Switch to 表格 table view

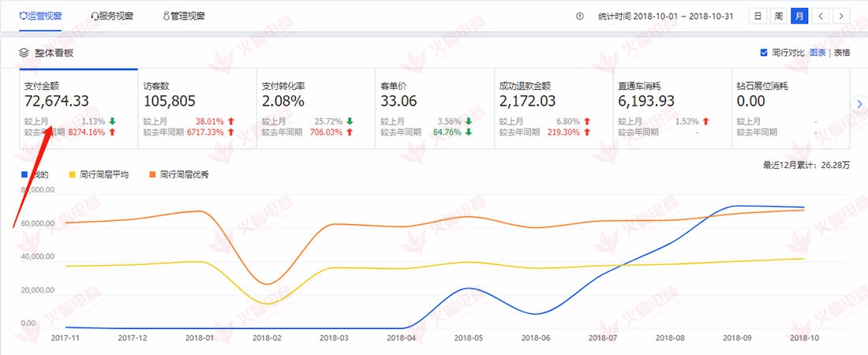tap(842, 53)
